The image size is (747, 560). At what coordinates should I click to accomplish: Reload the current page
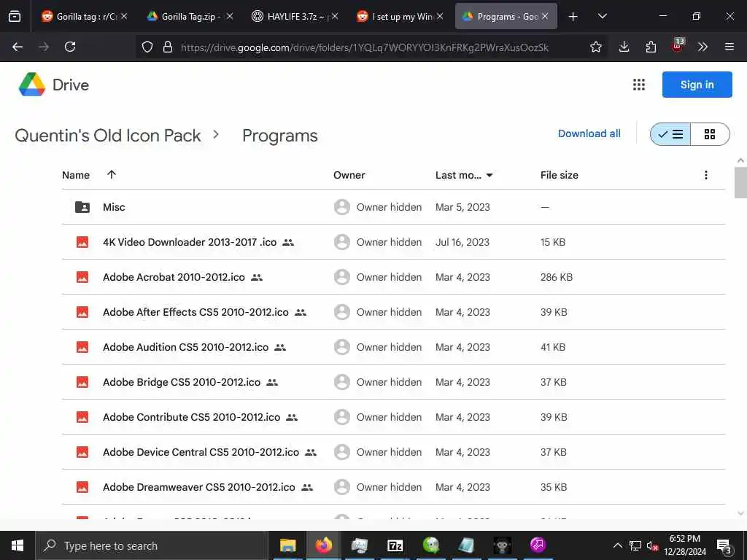[x=70, y=47]
